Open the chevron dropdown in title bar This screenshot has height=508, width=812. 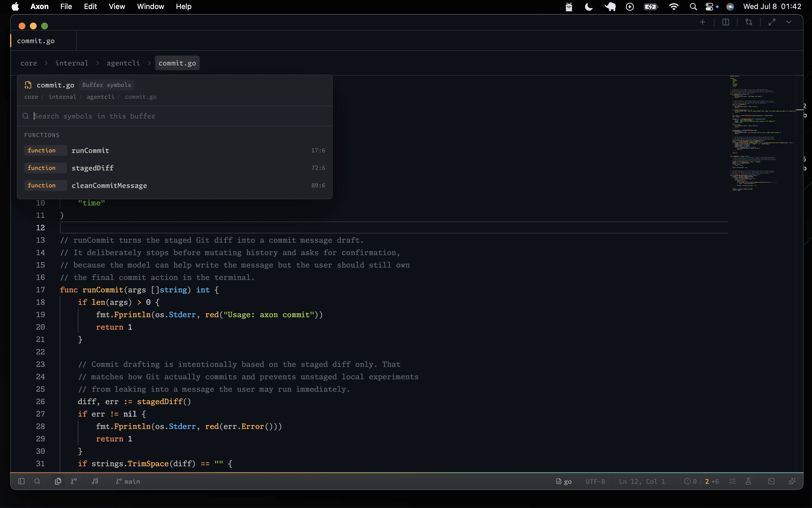click(789, 22)
